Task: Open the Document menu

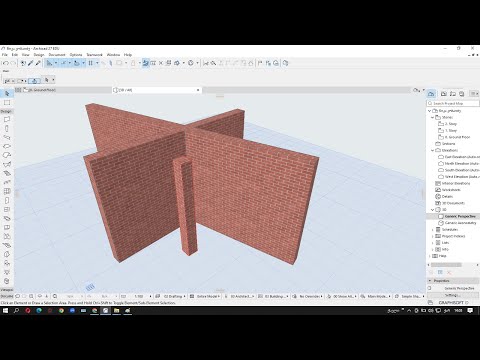Action: 57,55
